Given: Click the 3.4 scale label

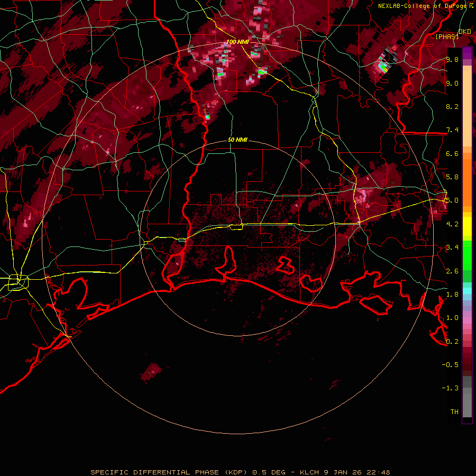Looking at the screenshot, I should 452,247.
